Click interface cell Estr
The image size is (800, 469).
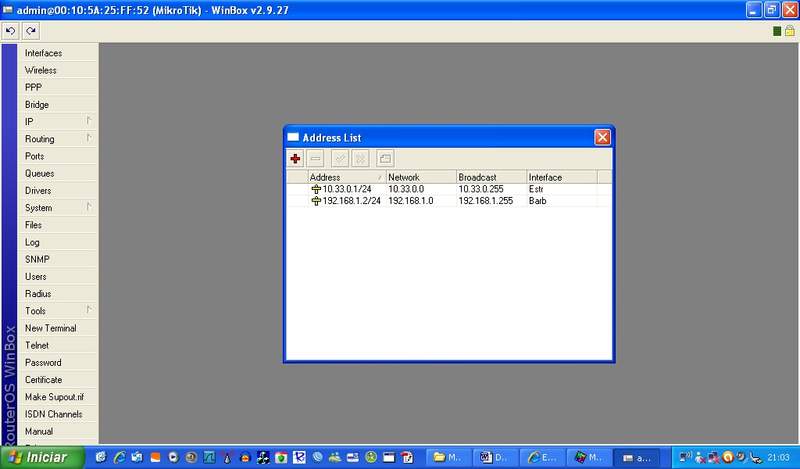(536, 189)
